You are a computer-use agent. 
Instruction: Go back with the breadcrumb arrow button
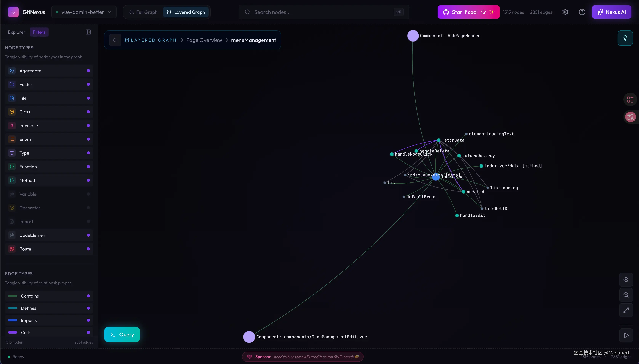click(x=115, y=40)
